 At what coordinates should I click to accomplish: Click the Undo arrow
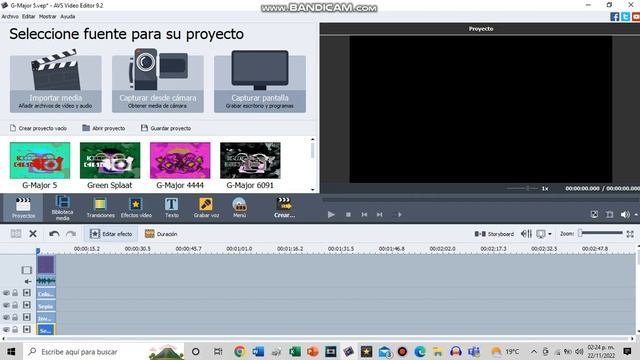(x=54, y=234)
